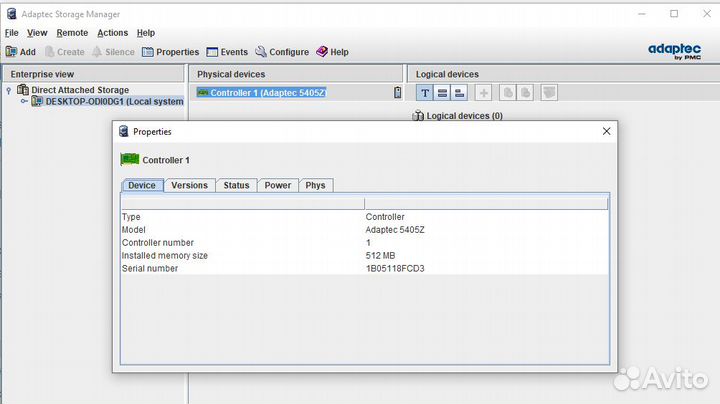This screenshot has height=404, width=720.
Task: Click the first greyed-out disk icon in Logical devices toolbar
Action: [x=507, y=93]
